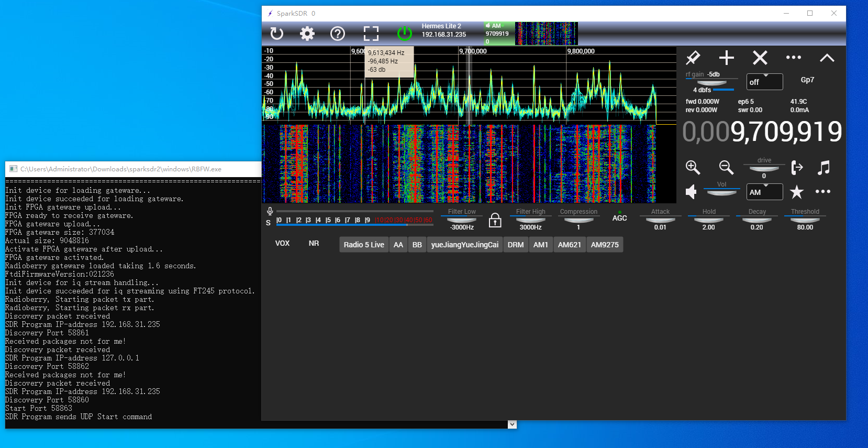Zoom out of the spectrum
Screen dimensions: 868x448
(x=726, y=167)
